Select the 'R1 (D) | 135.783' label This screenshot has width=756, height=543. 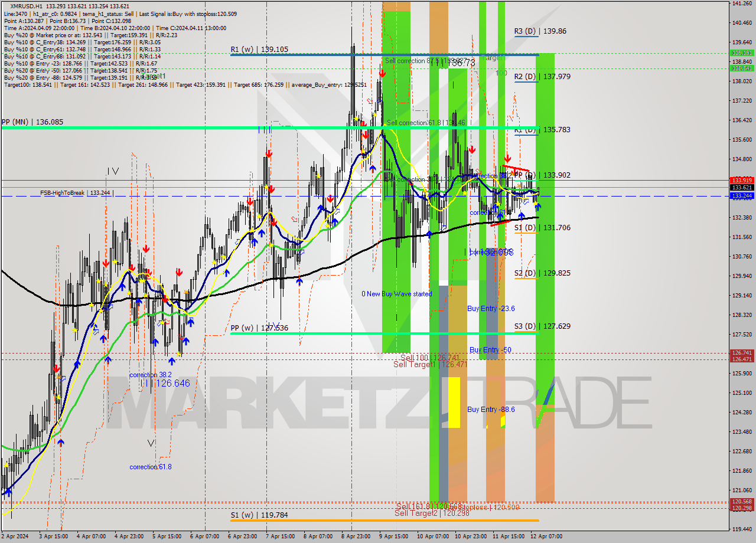tap(542, 130)
